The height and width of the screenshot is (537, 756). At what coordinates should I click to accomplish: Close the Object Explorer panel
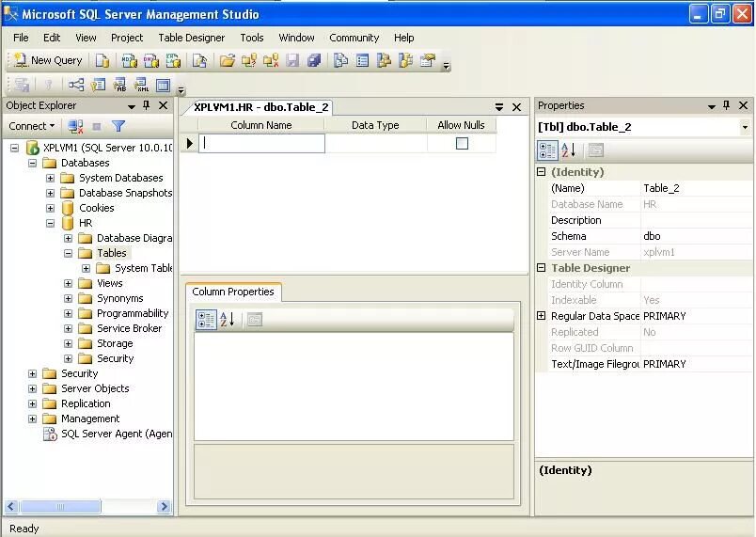click(x=164, y=105)
